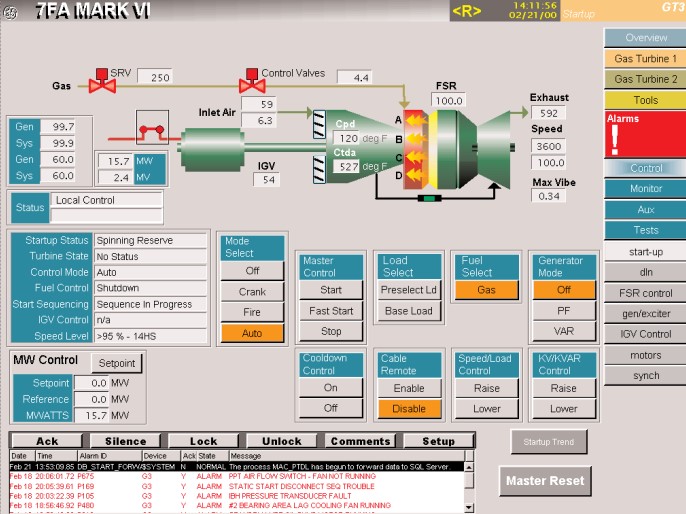The height and width of the screenshot is (514, 686).
Task: Turn Cooldown Control Off
Action: pyautogui.click(x=331, y=408)
